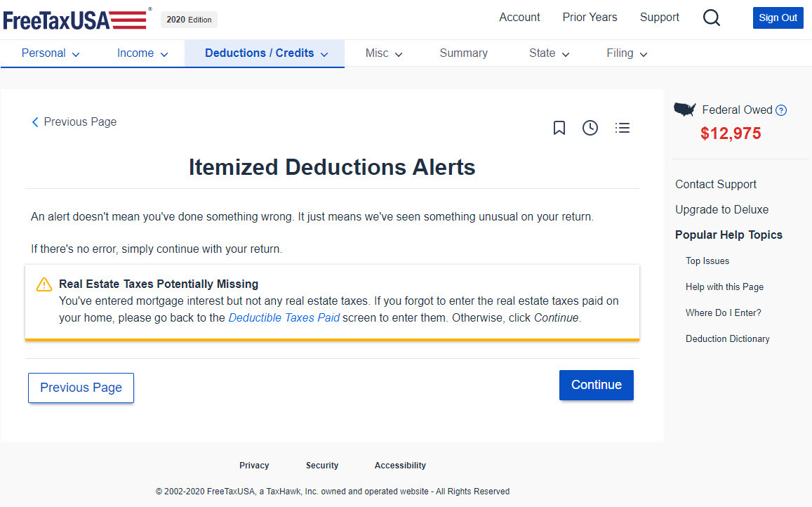Image resolution: width=812 pixels, height=507 pixels.
Task: Click the checklist icon near the bookmark
Action: pos(623,128)
